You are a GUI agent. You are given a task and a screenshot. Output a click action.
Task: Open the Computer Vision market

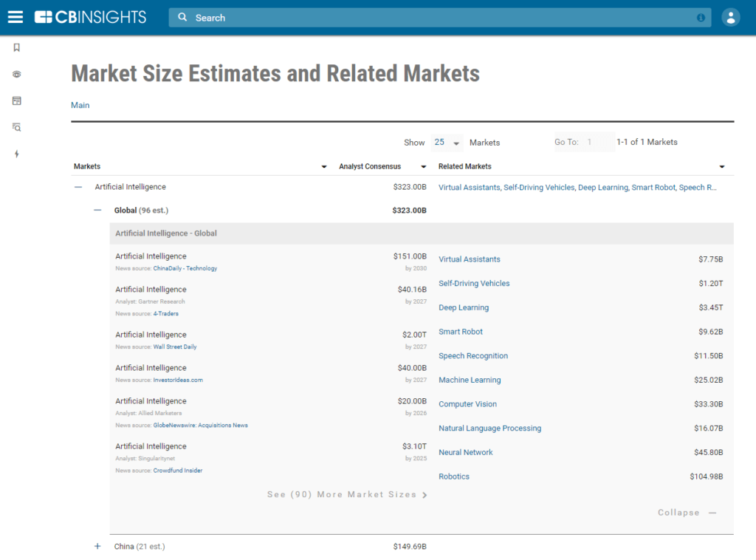point(467,403)
